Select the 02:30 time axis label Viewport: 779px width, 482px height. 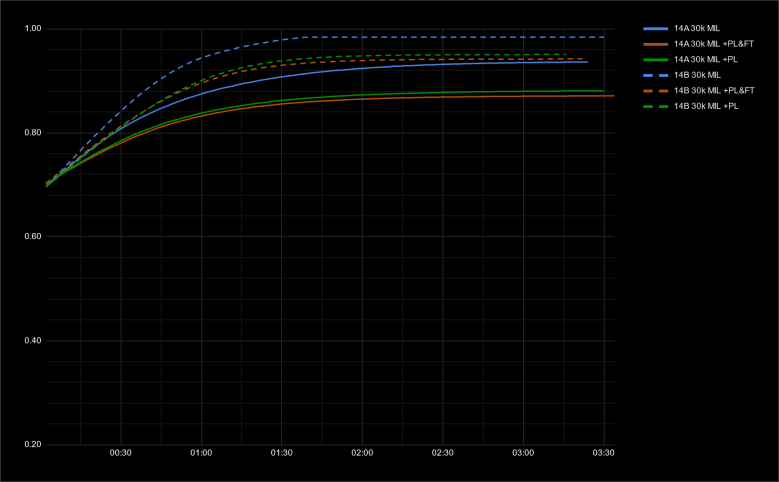pyautogui.click(x=443, y=454)
